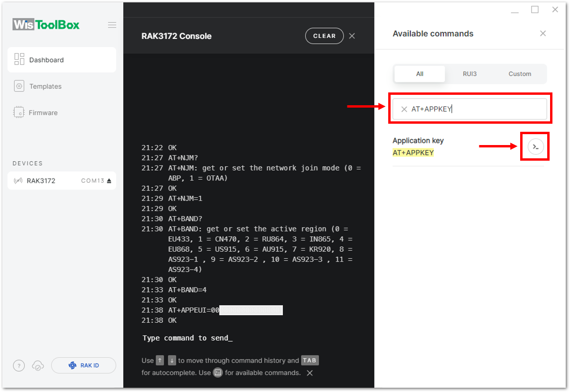Dismiss the console usage hint

pyautogui.click(x=309, y=373)
